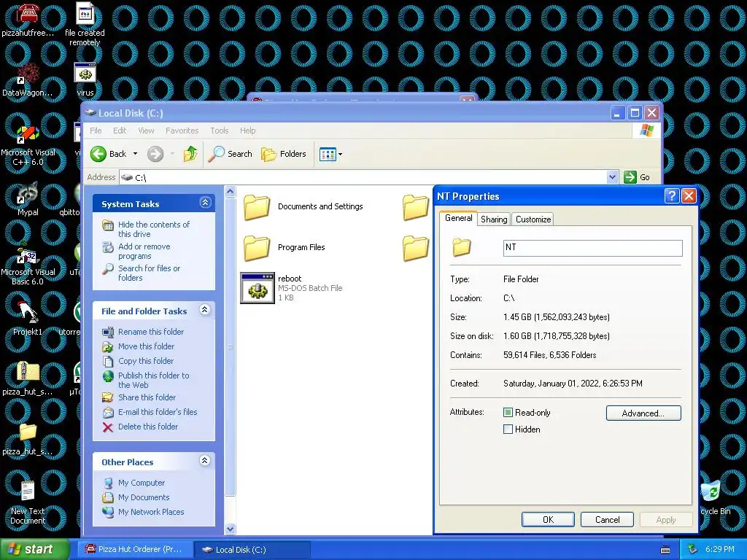Viewport: 747px width, 560px height.
Task: Click 'Hide the contents of this drive'
Action: tap(153, 229)
